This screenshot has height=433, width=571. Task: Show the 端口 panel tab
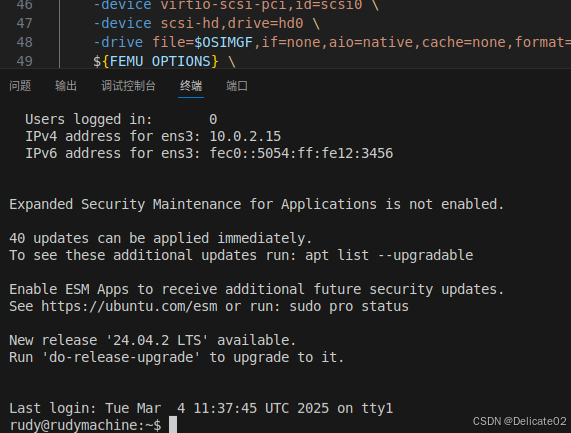coord(237,86)
